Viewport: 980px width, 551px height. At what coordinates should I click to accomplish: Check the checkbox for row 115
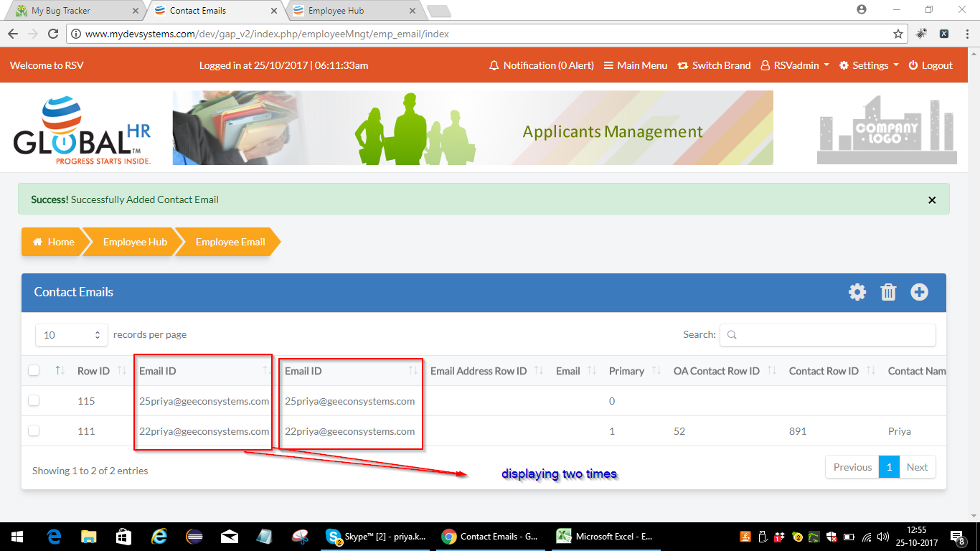coord(34,401)
